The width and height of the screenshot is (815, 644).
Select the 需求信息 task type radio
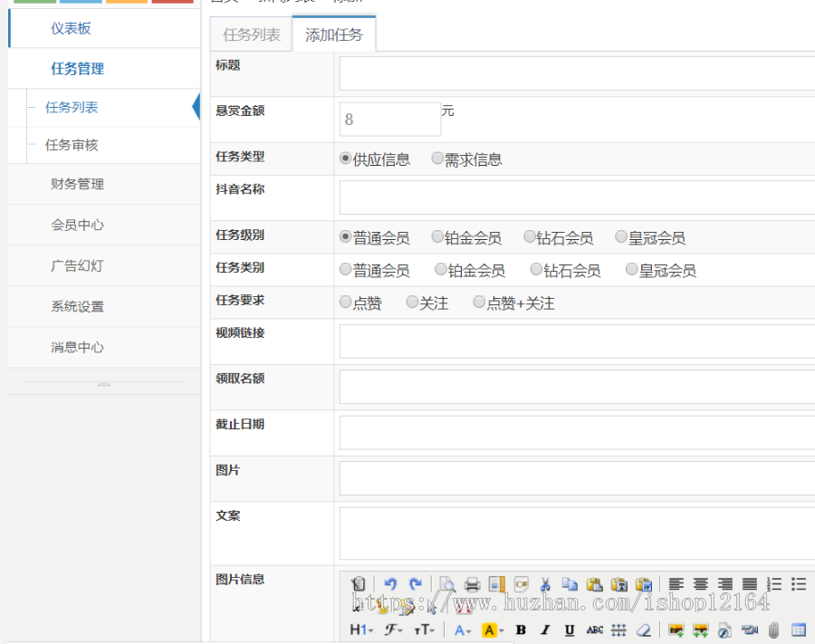[x=437, y=158]
